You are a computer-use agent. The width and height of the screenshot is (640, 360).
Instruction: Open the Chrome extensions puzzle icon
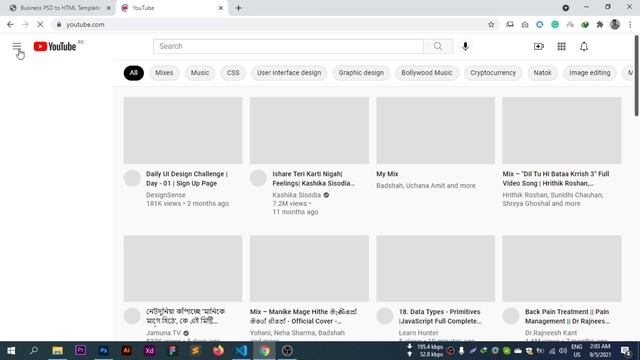[x=600, y=24]
